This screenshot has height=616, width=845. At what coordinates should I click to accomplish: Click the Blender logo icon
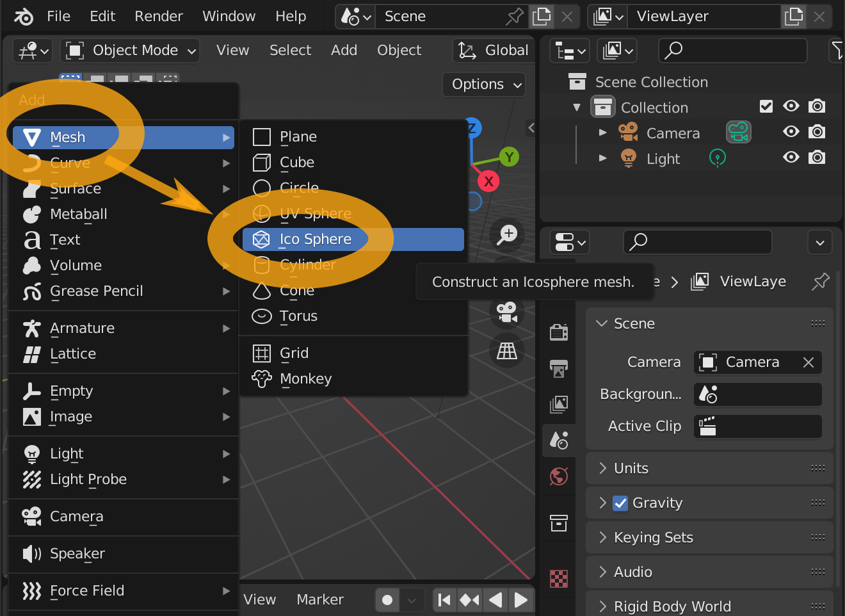coord(24,16)
